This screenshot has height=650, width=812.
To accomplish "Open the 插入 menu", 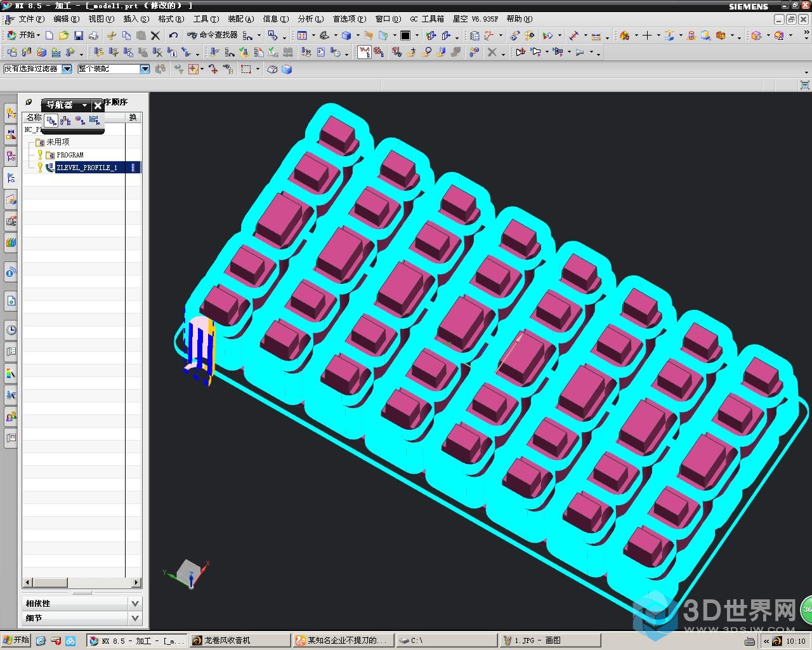I will 136,19.
